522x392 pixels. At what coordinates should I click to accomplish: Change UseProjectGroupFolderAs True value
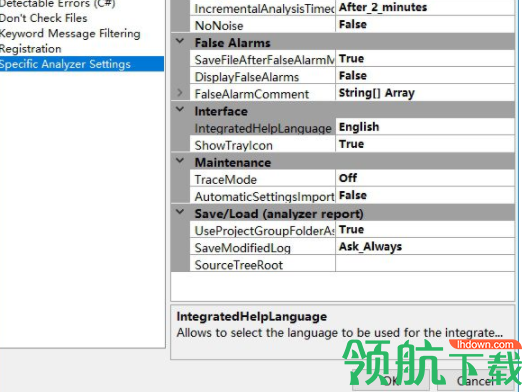425,230
